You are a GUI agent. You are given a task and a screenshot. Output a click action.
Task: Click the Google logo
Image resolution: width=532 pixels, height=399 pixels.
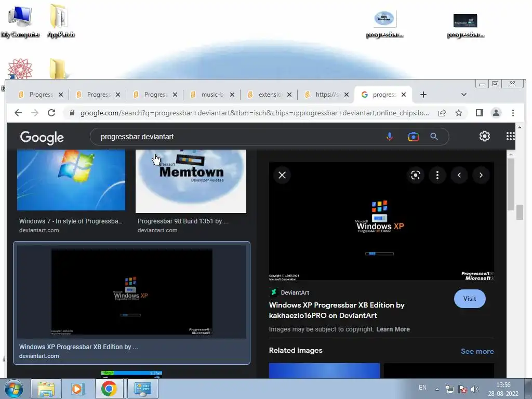point(42,137)
